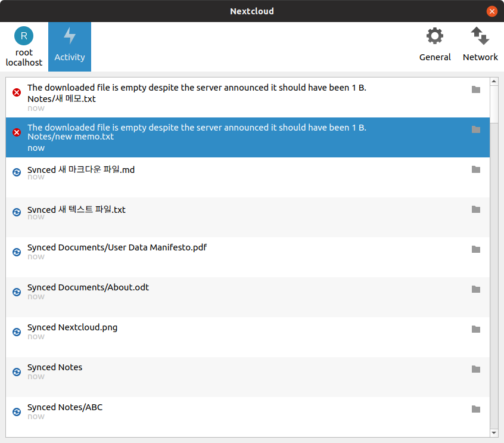
Task: Click the activity list scrollbar thumb
Action: click(494, 104)
